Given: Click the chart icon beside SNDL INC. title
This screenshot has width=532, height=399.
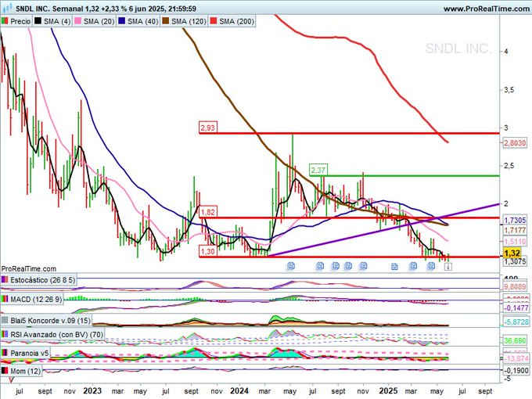Looking at the screenshot, I should click(6, 8).
